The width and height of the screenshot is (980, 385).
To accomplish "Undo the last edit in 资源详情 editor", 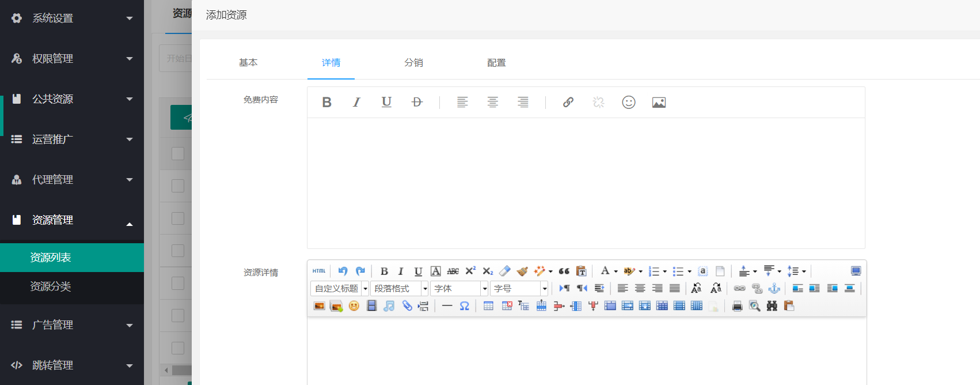I will click(343, 271).
